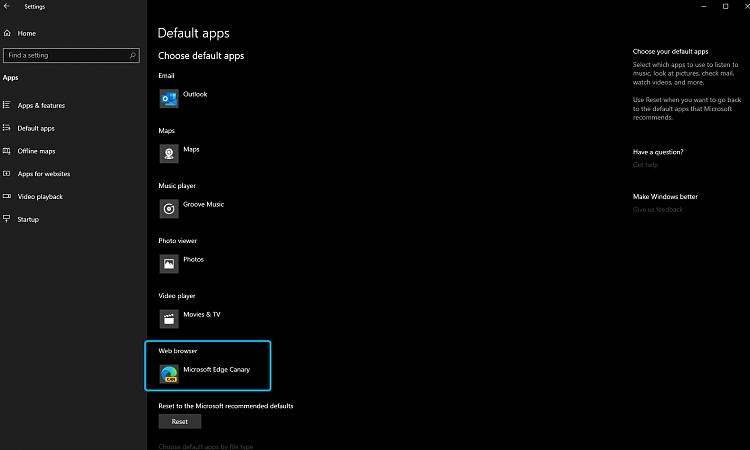The width and height of the screenshot is (750, 450).
Task: Click the Startup icon in sidebar
Action: pyautogui.click(x=7, y=219)
